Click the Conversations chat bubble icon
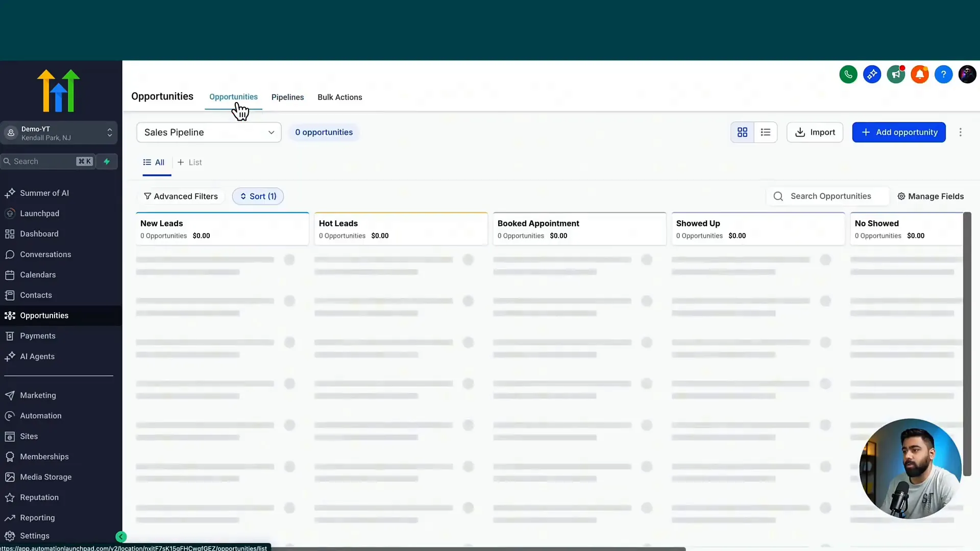 coord(10,255)
